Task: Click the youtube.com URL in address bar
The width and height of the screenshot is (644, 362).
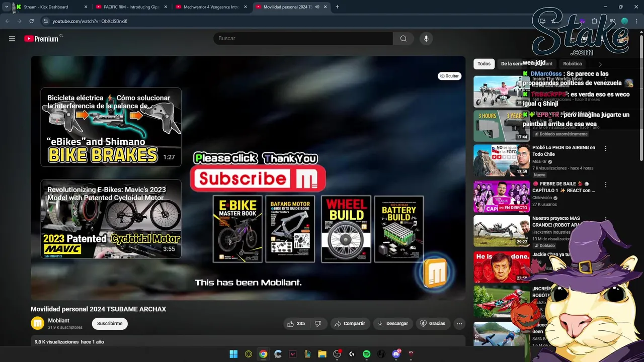Action: 90,21
